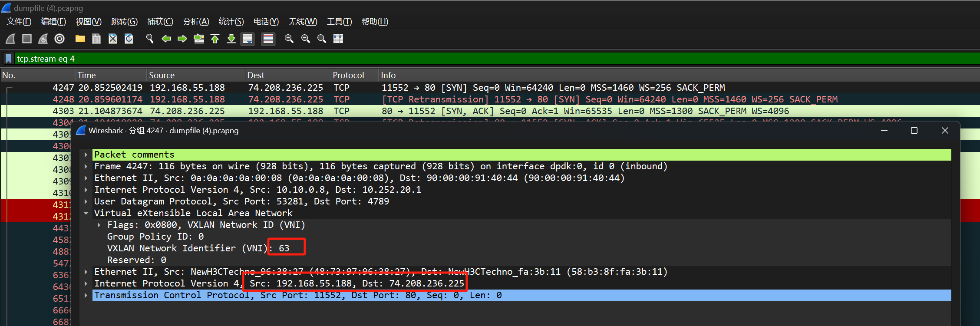This screenshot has width=980, height=326.
Task: Click the start capture shark fin icon
Action: pos(11,39)
